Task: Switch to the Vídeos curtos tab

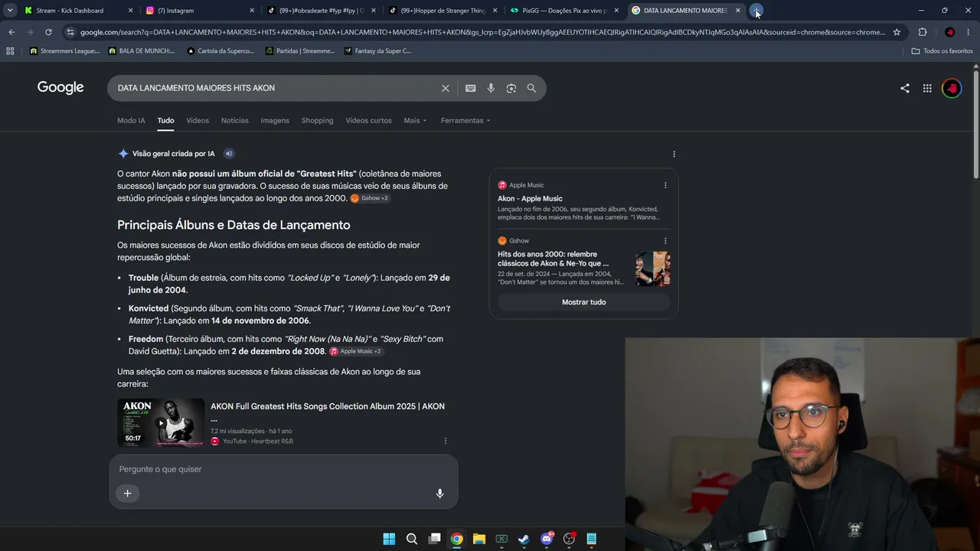Action: tap(368, 120)
